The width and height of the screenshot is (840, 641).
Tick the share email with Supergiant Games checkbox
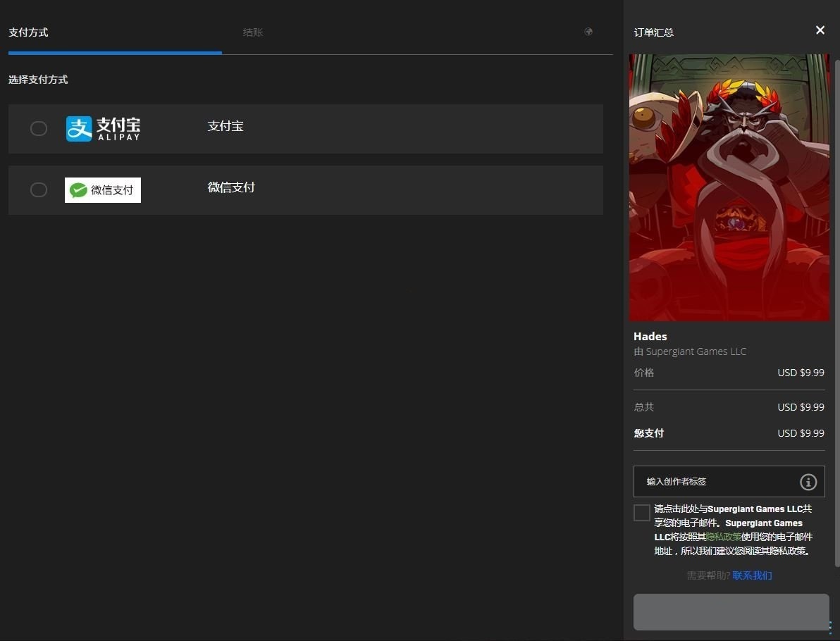point(641,512)
